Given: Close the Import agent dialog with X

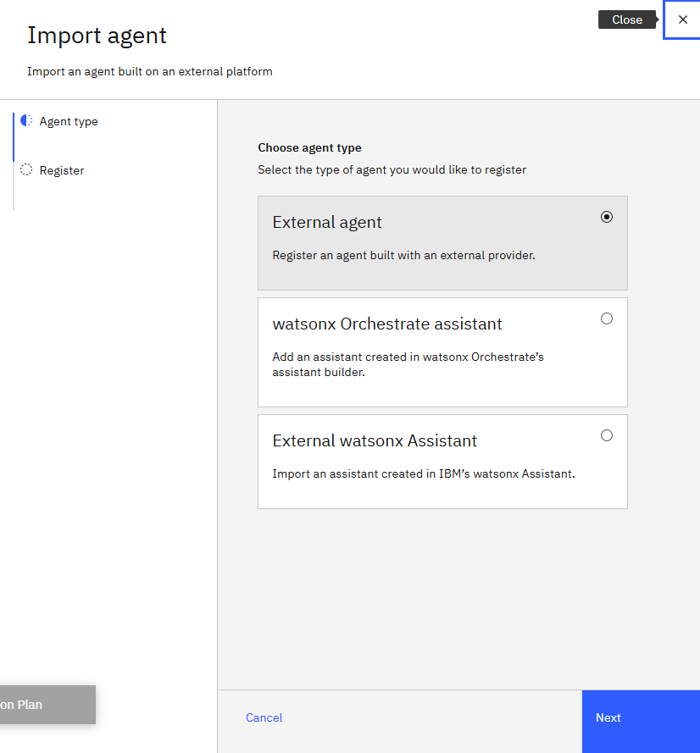Looking at the screenshot, I should (682, 19).
